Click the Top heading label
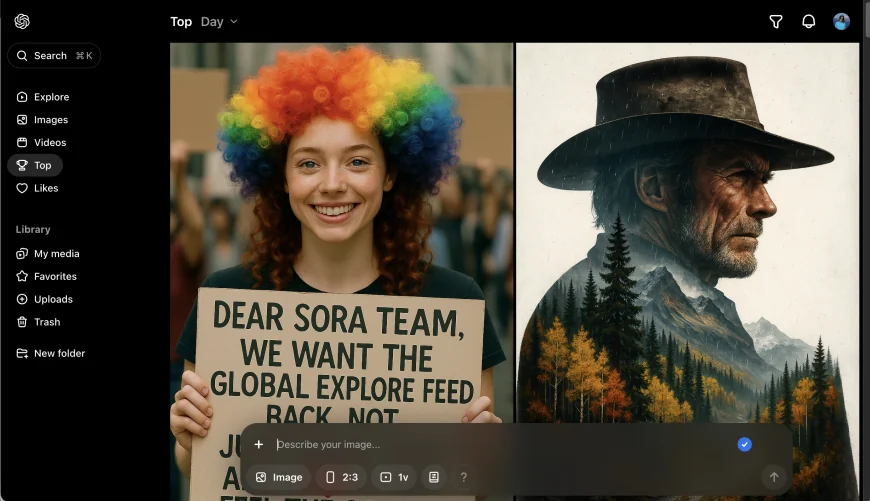This screenshot has height=501, width=870. [x=181, y=22]
